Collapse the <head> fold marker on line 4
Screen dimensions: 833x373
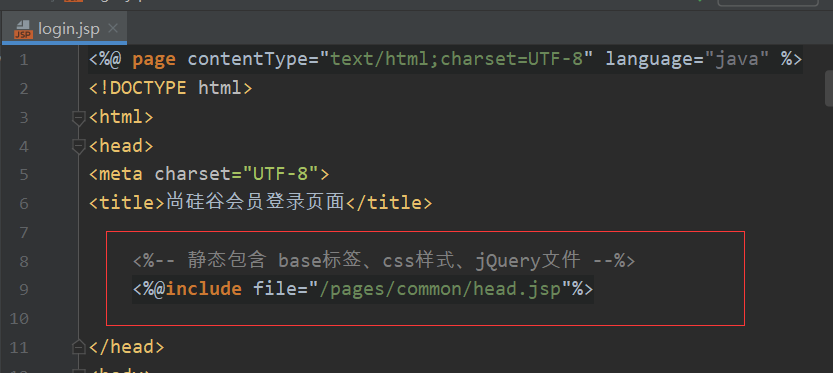click(x=79, y=146)
